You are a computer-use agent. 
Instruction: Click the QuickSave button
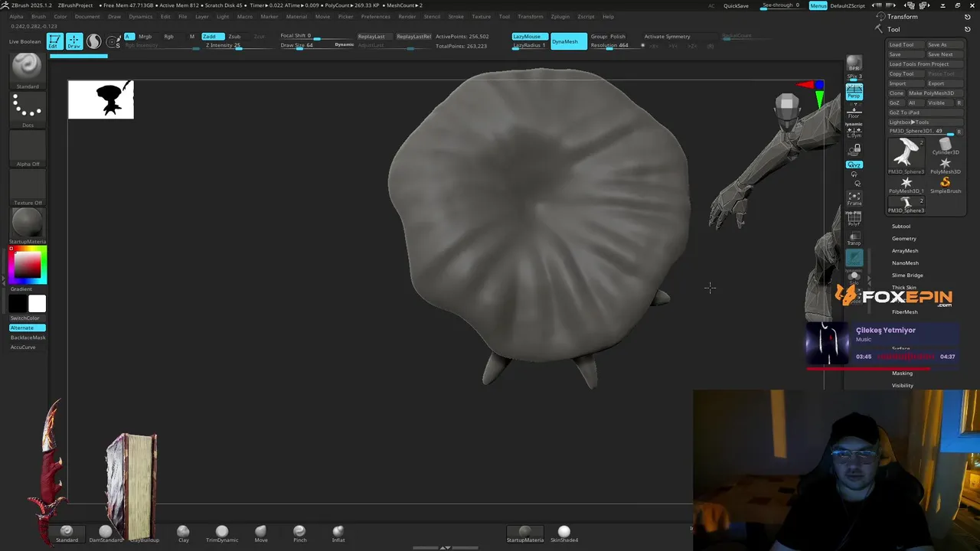click(736, 5)
